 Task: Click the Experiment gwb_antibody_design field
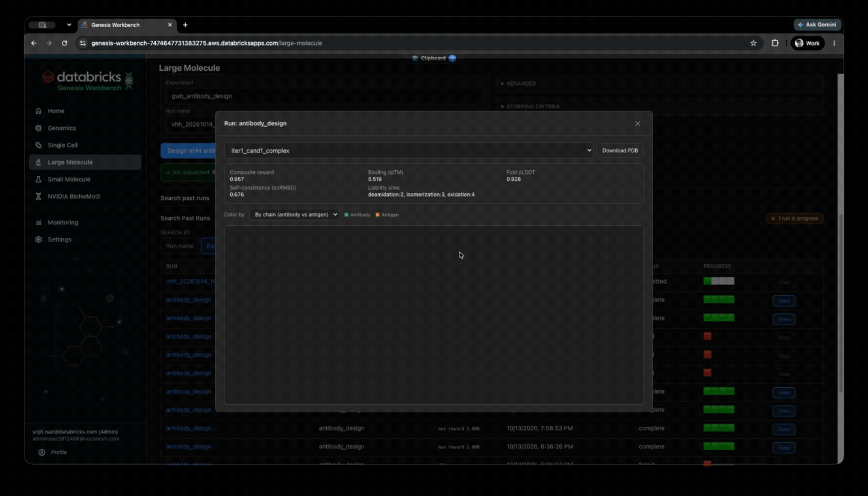[324, 96]
